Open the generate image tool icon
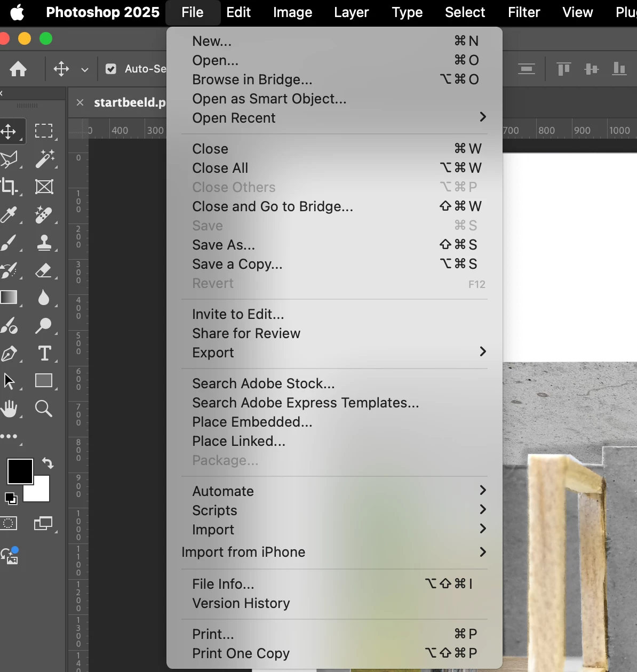Image resolution: width=637 pixels, height=672 pixels. click(x=10, y=555)
